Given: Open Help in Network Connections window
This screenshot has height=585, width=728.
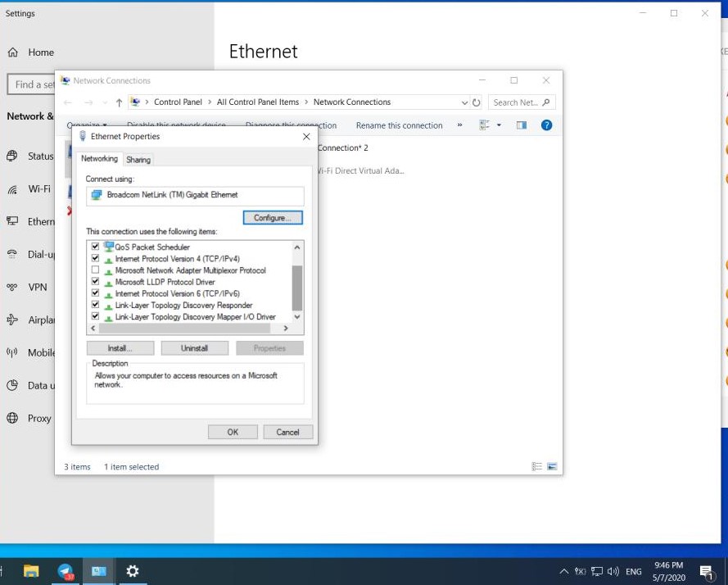Looking at the screenshot, I should point(546,125).
